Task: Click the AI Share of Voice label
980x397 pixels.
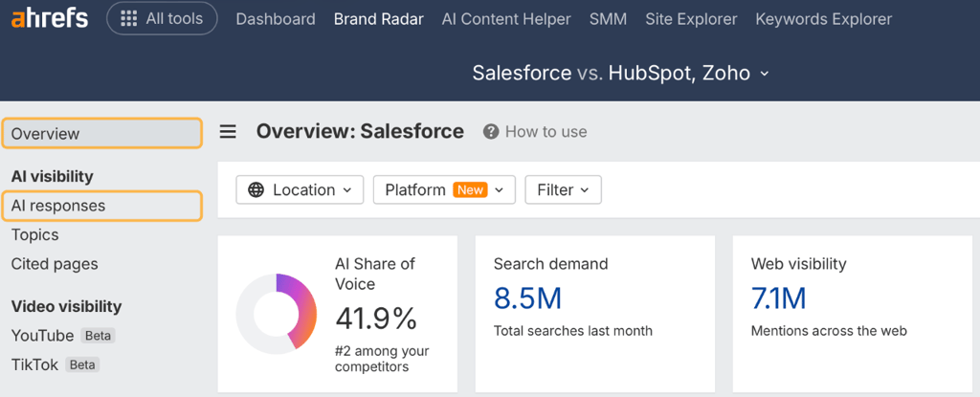Action: click(375, 274)
